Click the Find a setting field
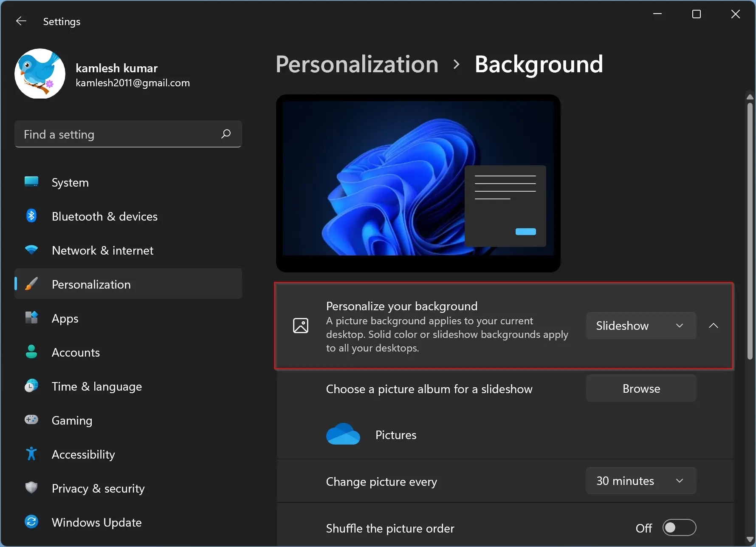This screenshot has height=547, width=756. point(119,134)
